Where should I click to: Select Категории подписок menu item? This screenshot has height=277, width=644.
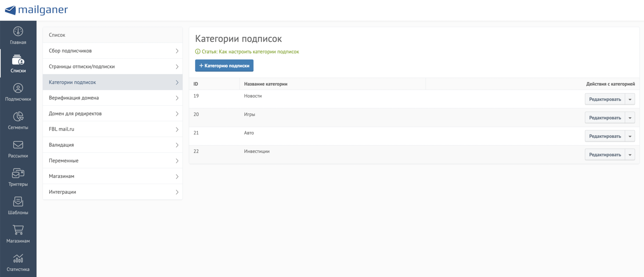point(112,82)
